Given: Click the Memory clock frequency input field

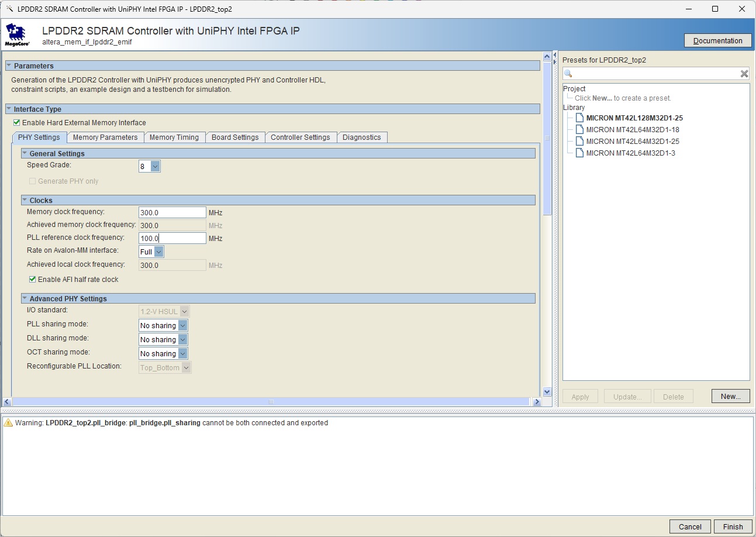Looking at the screenshot, I should coord(172,213).
